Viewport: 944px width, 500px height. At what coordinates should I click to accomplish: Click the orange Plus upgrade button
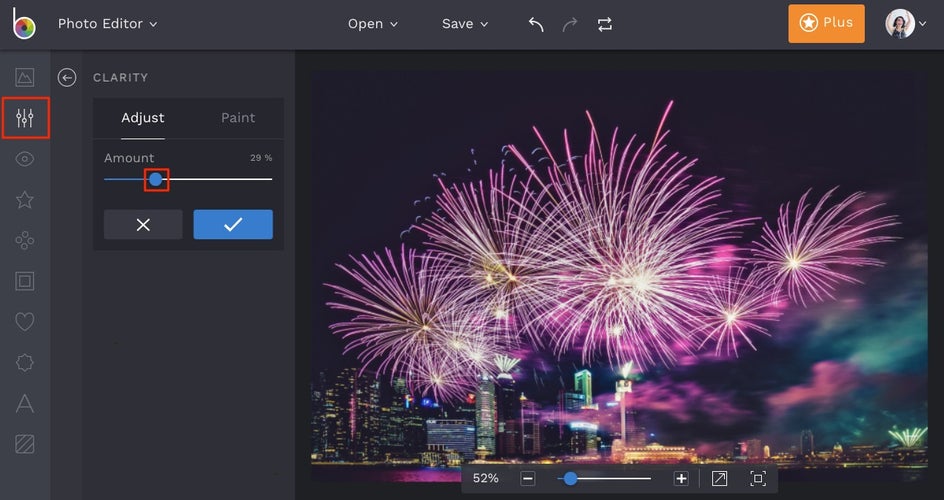(827, 23)
